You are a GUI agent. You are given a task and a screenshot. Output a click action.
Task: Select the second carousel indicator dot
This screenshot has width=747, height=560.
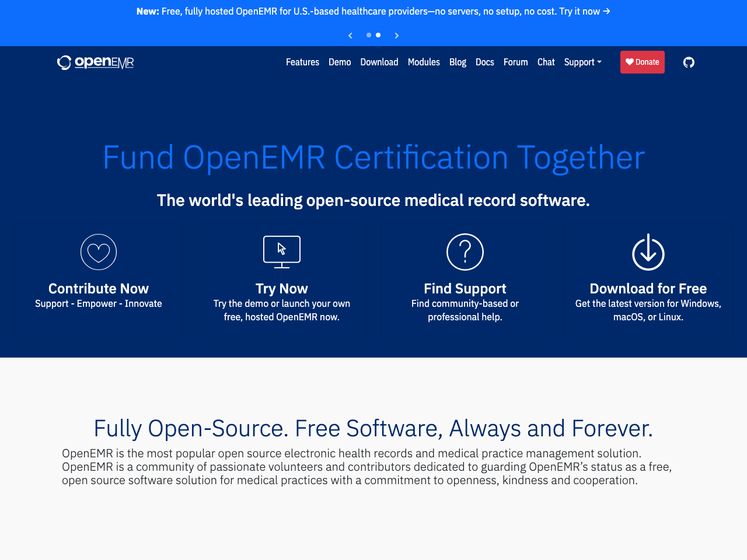pyautogui.click(x=378, y=35)
